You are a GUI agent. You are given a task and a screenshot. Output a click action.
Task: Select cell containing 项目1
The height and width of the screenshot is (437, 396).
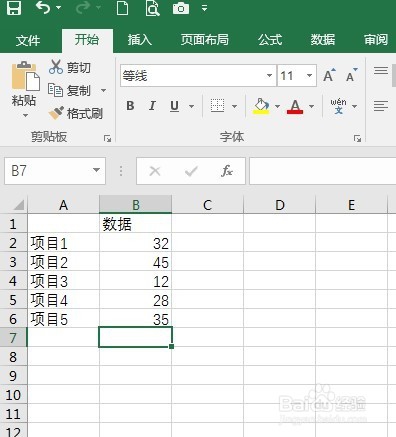tap(63, 243)
